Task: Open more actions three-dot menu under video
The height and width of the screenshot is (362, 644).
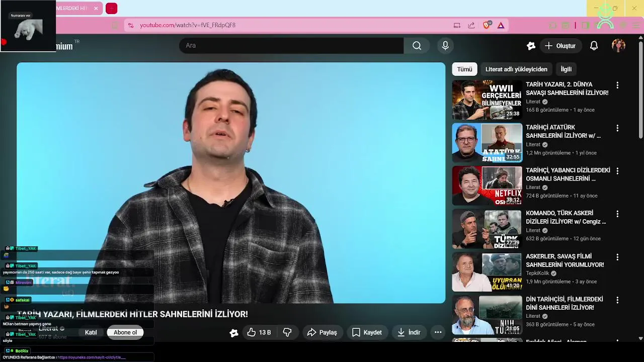Action: tap(438, 332)
